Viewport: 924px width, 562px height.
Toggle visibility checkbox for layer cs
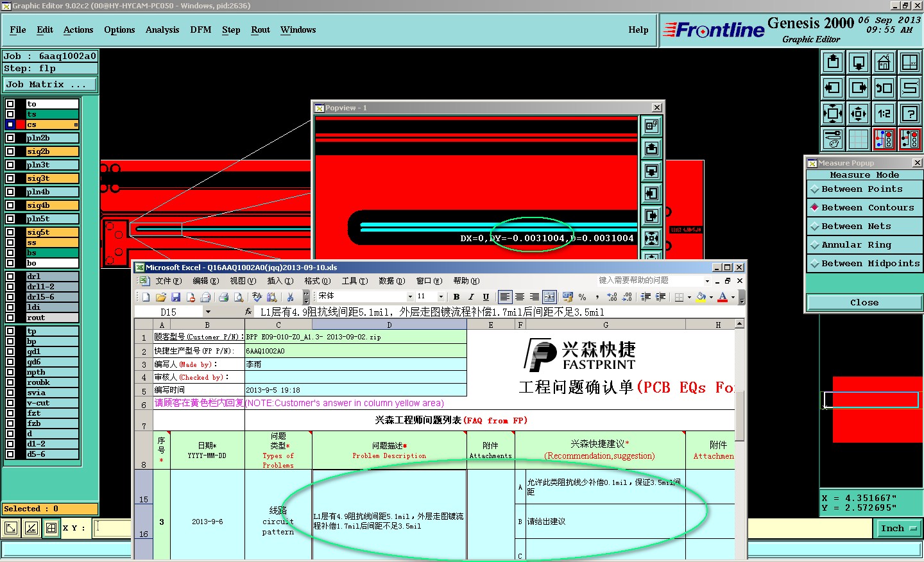click(10, 124)
